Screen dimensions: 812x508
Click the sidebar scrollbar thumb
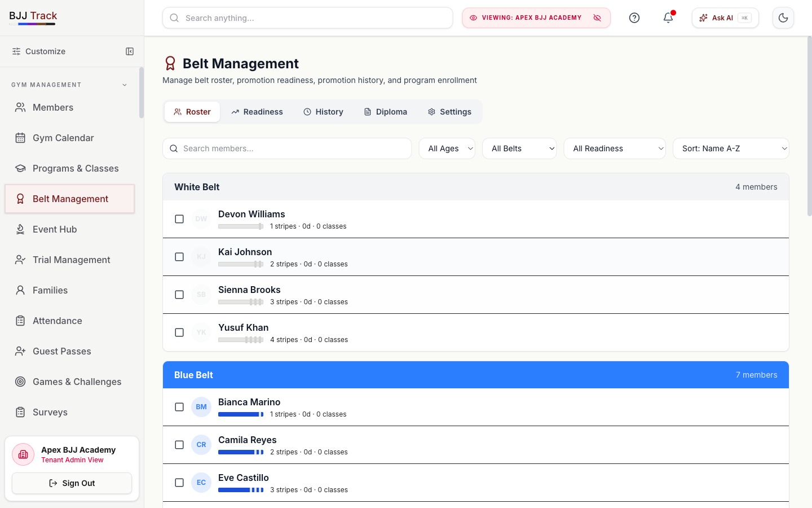point(142,93)
